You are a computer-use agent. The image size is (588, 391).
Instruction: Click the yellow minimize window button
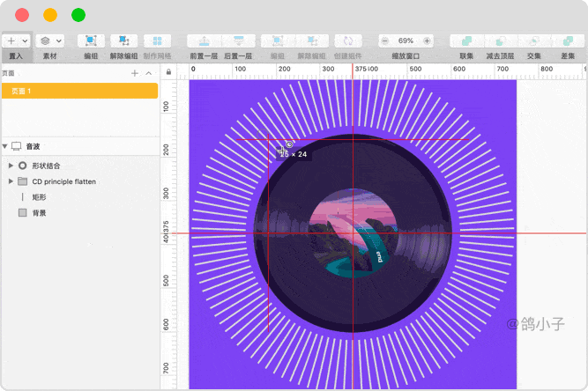click(x=50, y=15)
